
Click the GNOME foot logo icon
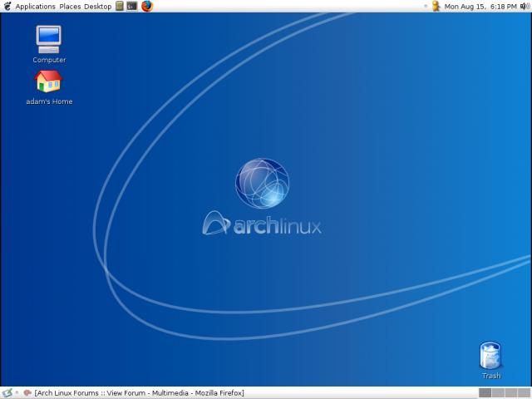click(7, 6)
